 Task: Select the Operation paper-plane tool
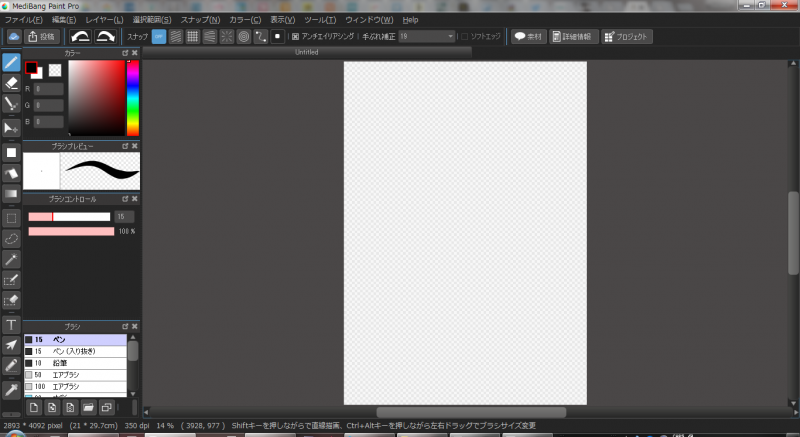pyautogui.click(x=11, y=345)
